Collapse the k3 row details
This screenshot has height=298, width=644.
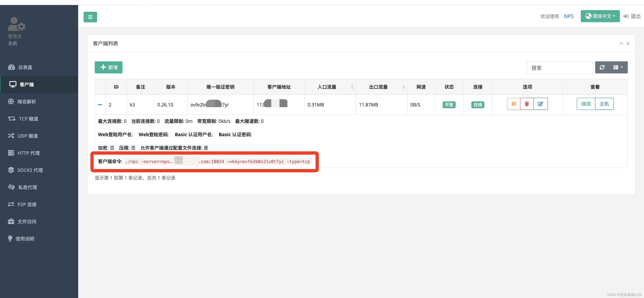[x=100, y=105]
